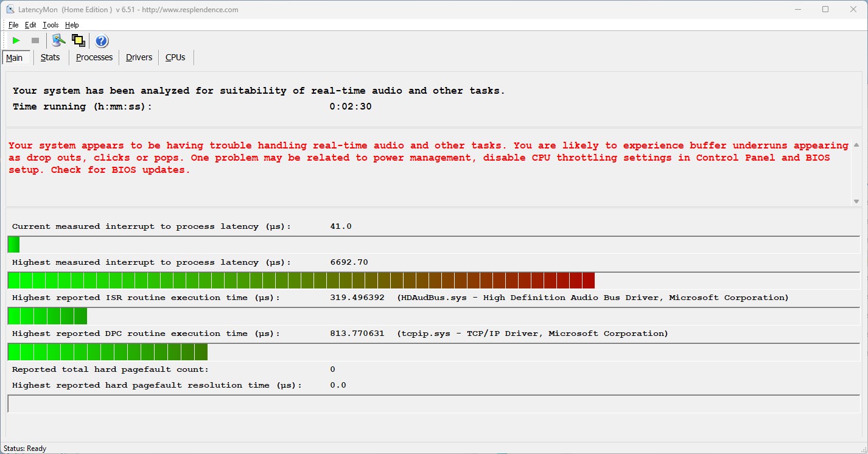Click the highest latency value 6692.70

[349, 262]
